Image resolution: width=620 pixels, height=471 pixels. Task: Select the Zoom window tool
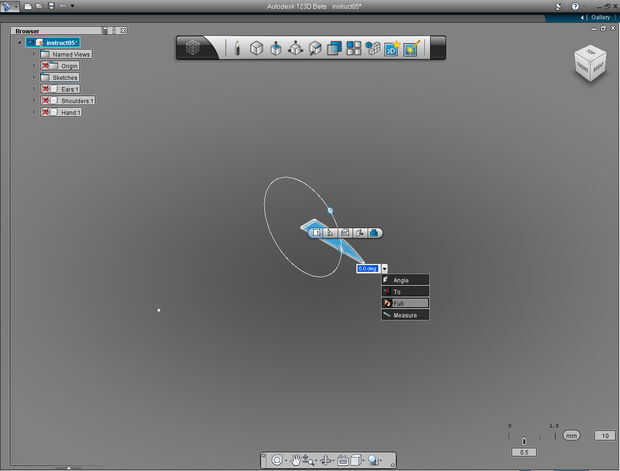308,460
